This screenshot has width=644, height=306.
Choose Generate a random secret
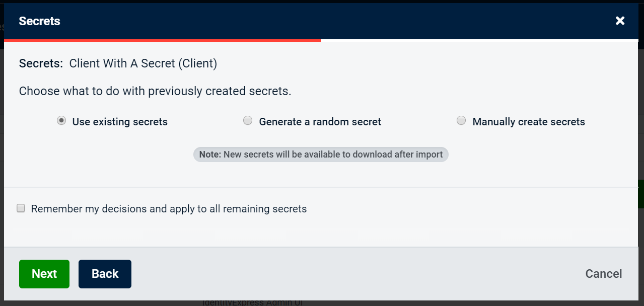pos(248,120)
